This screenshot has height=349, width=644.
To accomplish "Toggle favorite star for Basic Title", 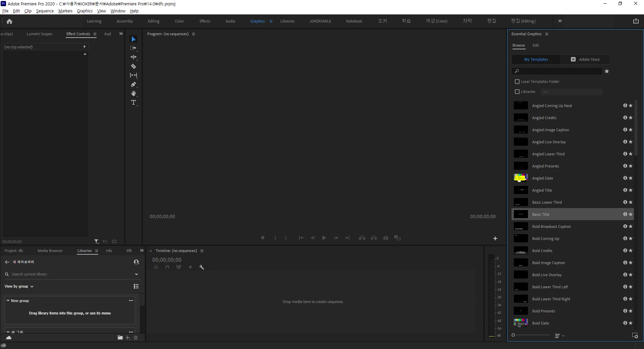I will tap(631, 214).
